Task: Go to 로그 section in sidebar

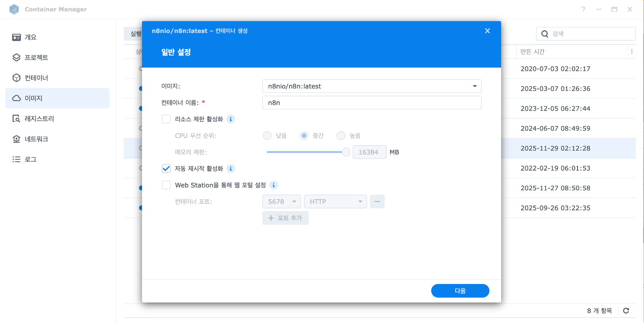Action: [57, 159]
